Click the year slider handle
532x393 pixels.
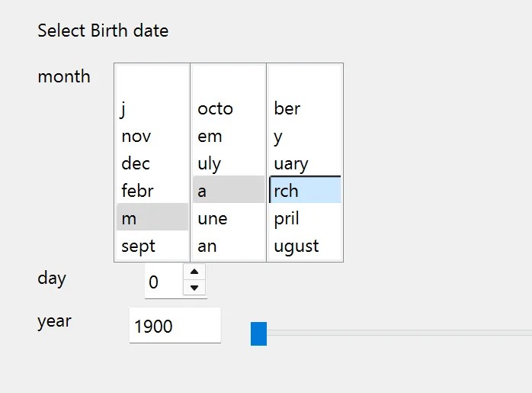[258, 333]
